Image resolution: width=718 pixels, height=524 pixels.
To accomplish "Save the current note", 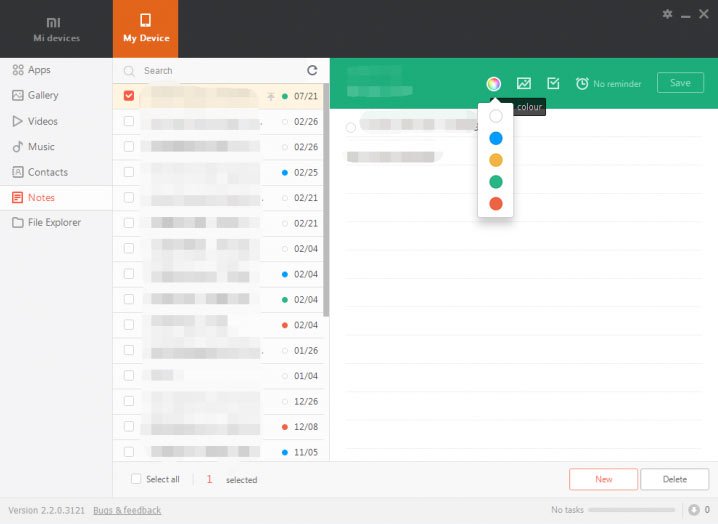I will pyautogui.click(x=680, y=83).
